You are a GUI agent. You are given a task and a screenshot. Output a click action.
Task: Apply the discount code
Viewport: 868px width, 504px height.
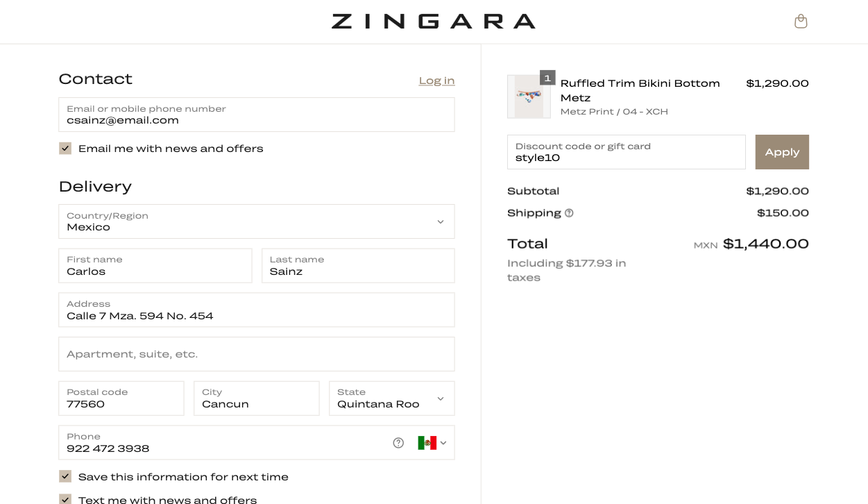782,152
